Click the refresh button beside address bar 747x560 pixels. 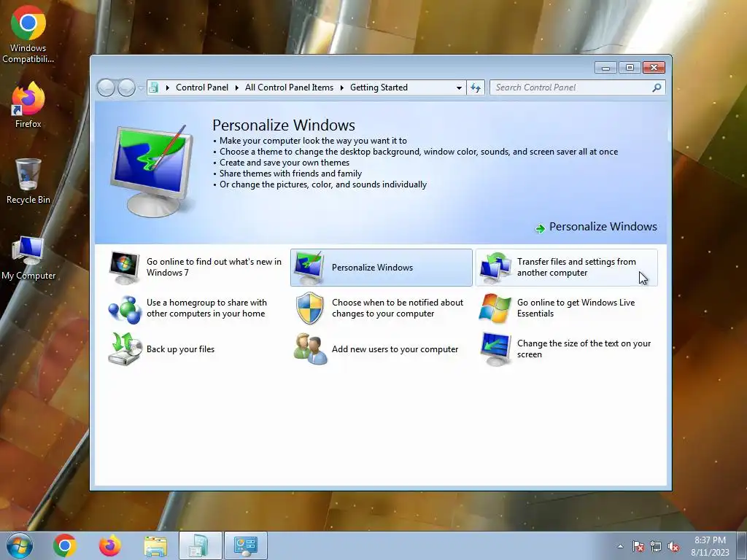(476, 87)
